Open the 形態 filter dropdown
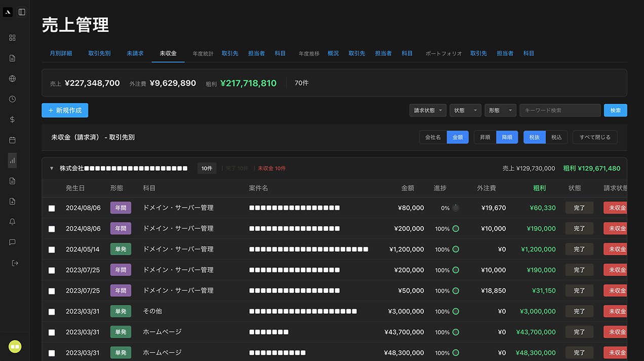Screen dimensions: 644x361 point(500,110)
